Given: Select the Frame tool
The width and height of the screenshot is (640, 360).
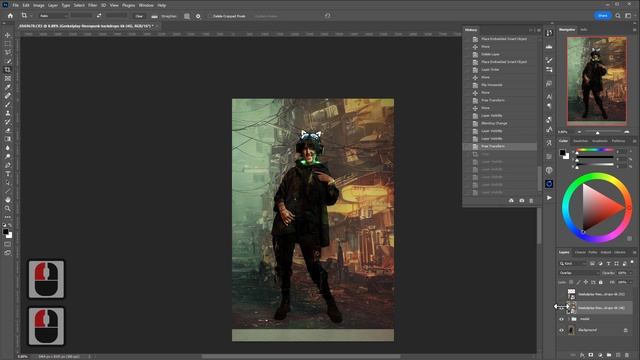Looking at the screenshot, I should coord(8,78).
